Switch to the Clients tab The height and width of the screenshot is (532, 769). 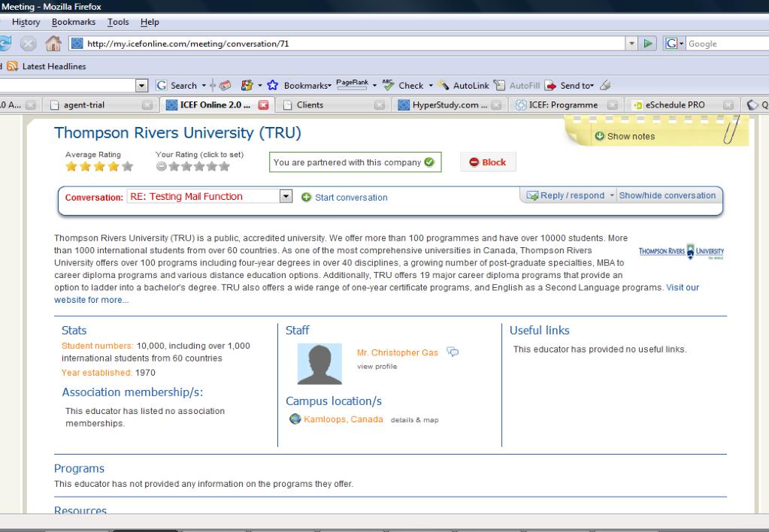click(x=332, y=105)
